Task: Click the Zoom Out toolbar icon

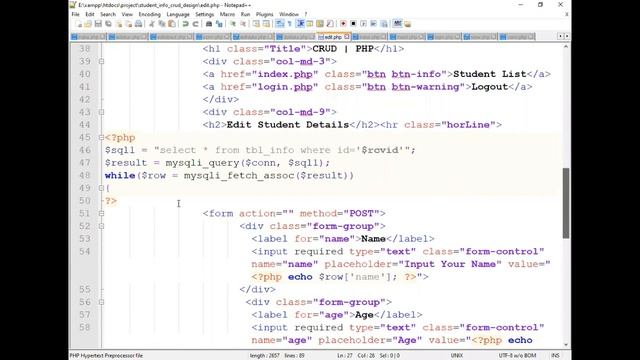Action: click(243, 24)
